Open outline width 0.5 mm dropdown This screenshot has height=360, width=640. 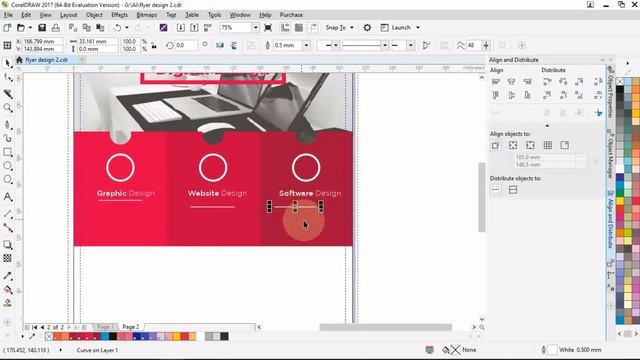point(306,45)
